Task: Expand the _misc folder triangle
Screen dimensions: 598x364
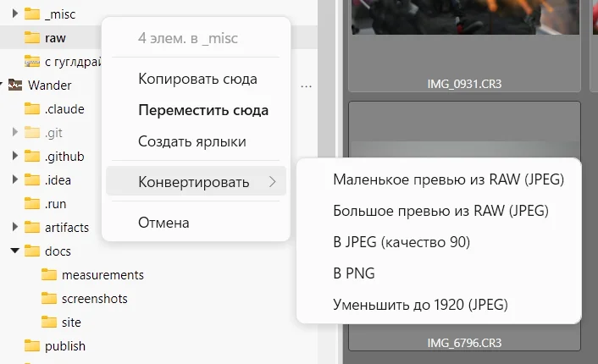Action: (15, 14)
